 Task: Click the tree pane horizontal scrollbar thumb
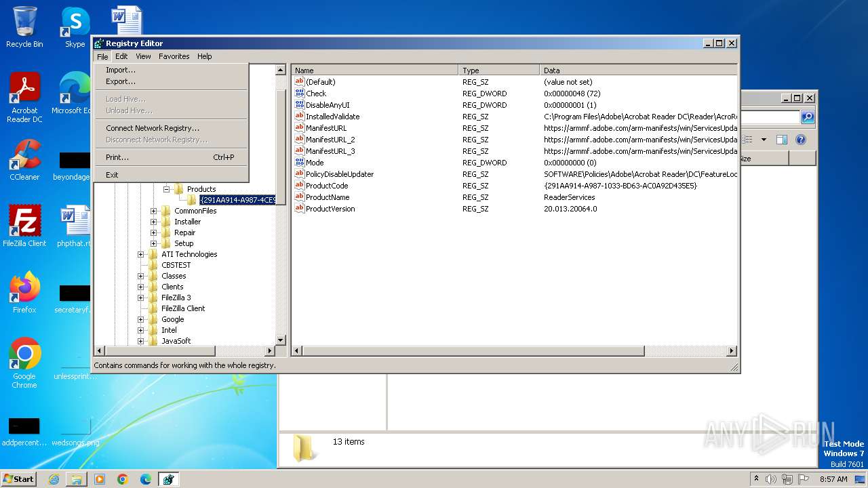click(x=160, y=351)
